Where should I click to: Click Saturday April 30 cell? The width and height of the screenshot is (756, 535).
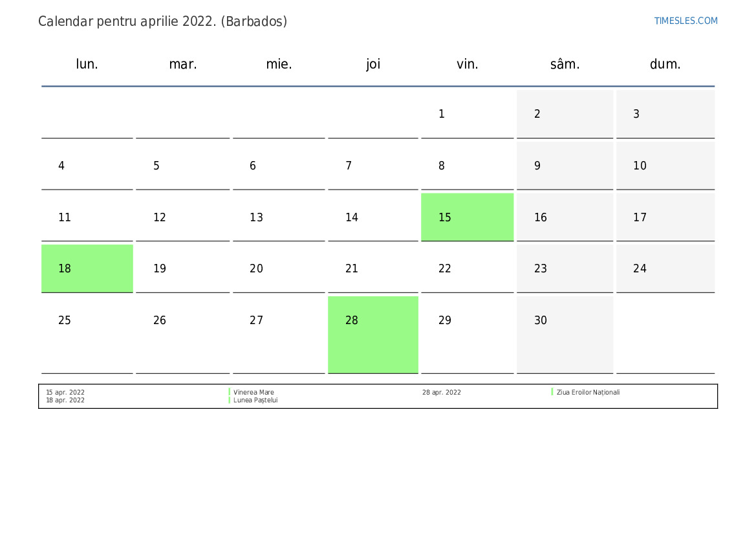click(x=565, y=334)
